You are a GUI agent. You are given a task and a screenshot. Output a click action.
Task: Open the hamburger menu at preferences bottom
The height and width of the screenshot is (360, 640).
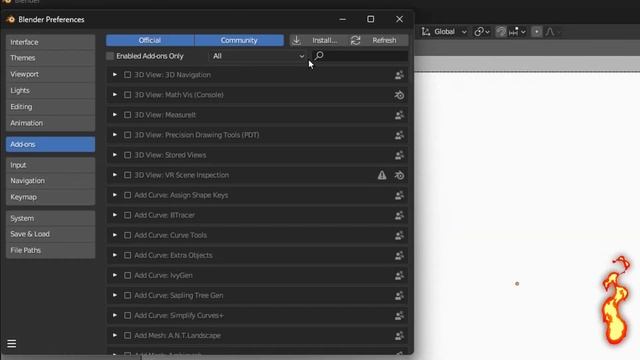[x=11, y=344]
